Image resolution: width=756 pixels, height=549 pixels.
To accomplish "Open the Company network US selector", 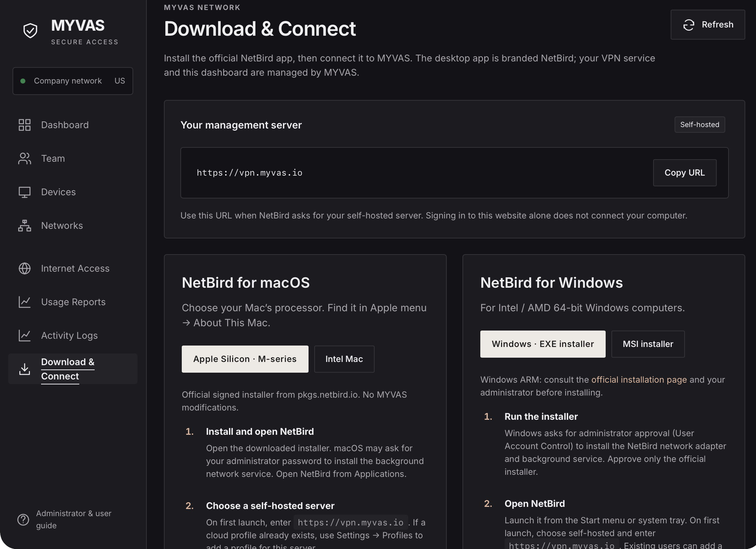I will tap(73, 81).
